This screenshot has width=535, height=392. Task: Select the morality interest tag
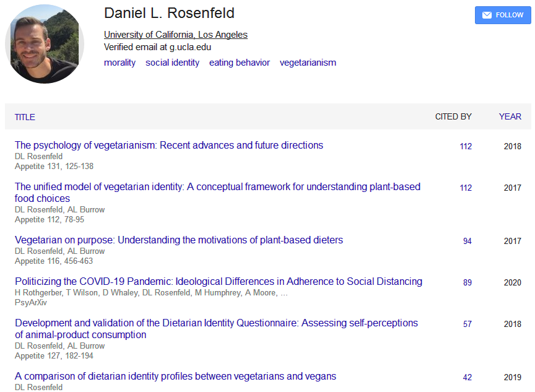click(120, 63)
